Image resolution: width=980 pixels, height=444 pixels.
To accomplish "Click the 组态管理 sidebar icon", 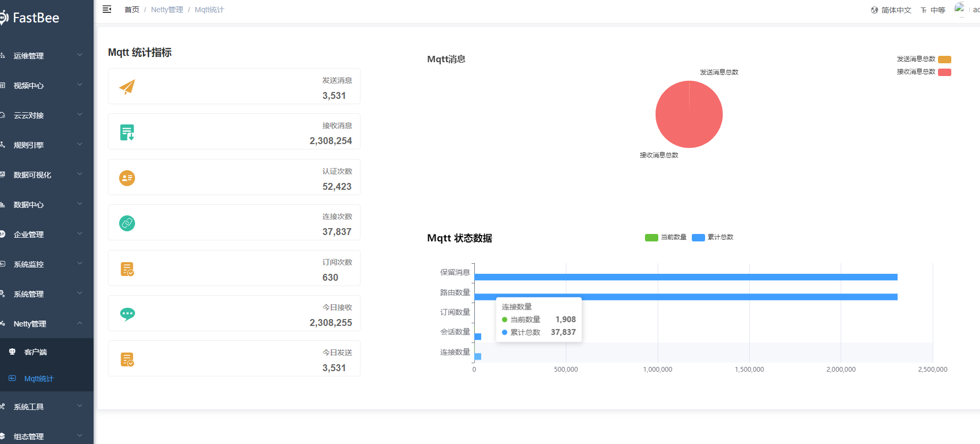I will 3,436.
